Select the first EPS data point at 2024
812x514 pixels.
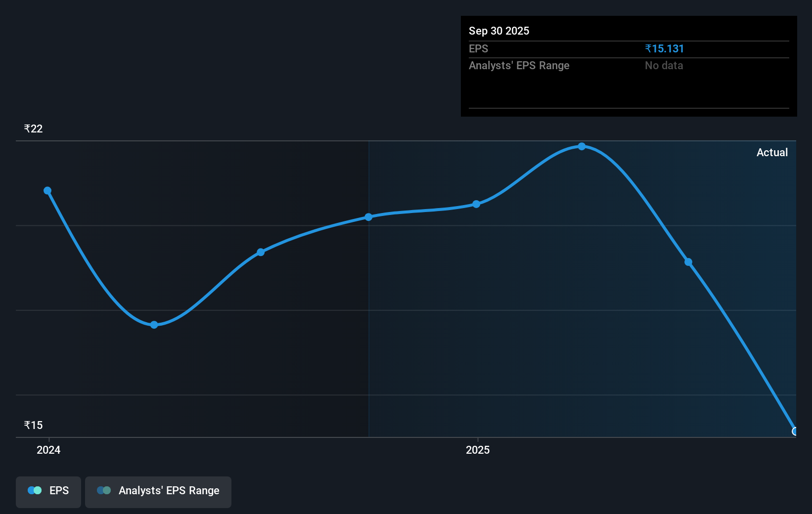pyautogui.click(x=47, y=191)
